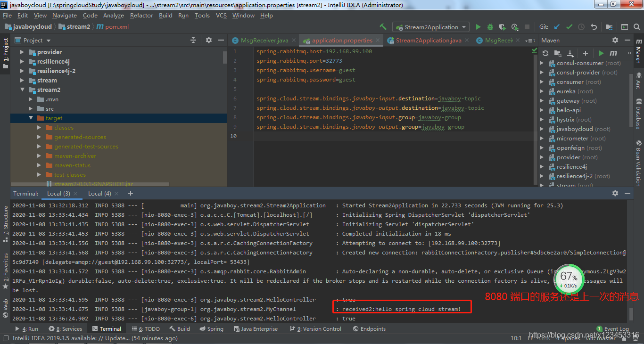Click pom.xml breadcrumb in navigation bar

[x=112, y=27]
